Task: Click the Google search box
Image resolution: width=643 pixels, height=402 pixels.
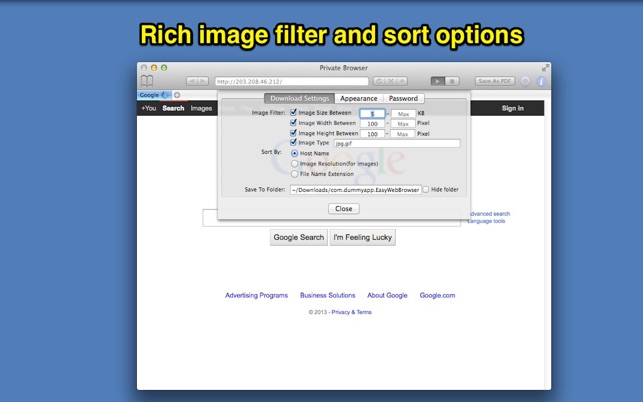Action: click(331, 222)
